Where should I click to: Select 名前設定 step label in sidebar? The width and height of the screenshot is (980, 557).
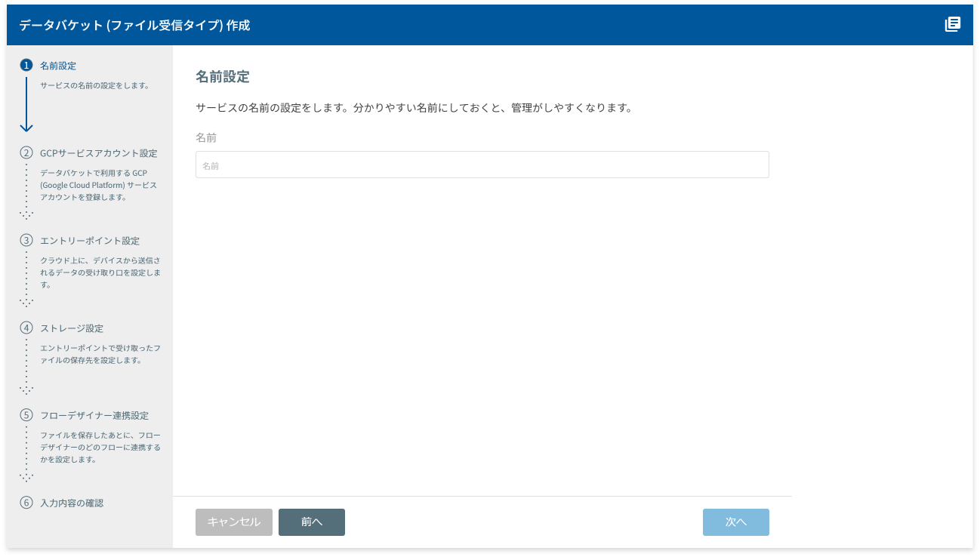[x=58, y=66]
